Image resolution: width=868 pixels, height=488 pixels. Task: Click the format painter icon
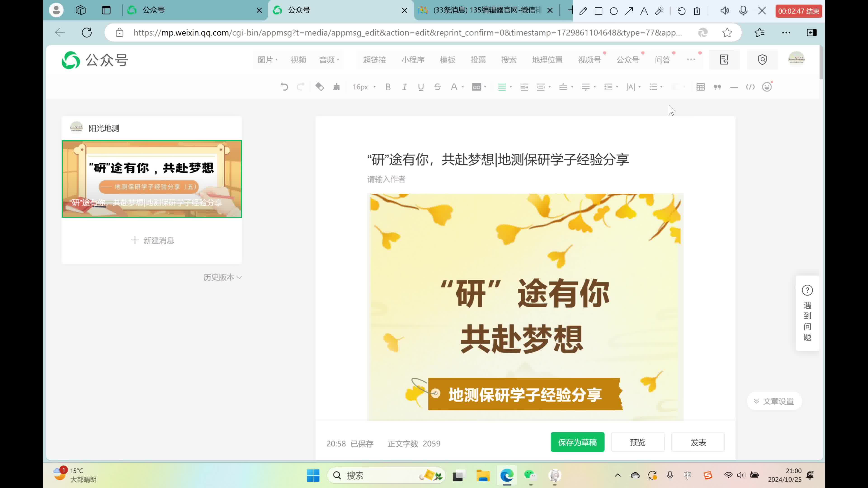coord(319,87)
